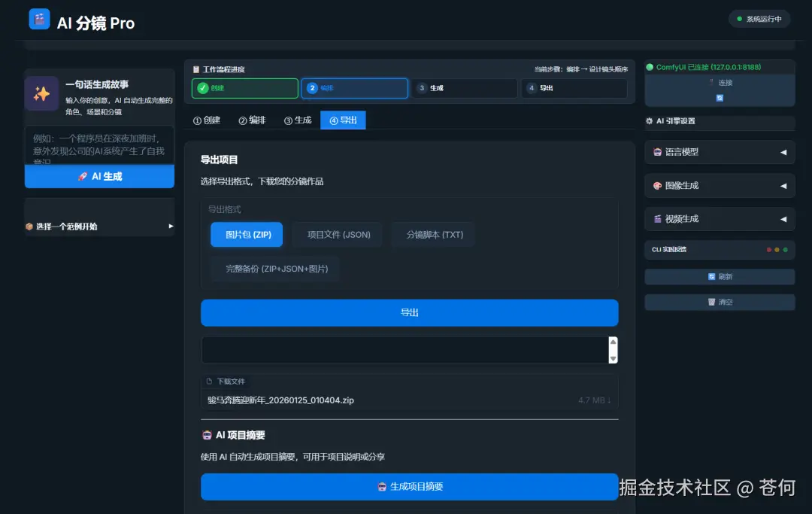The image size is (812, 514).
Task: Click the AI 分镜 Pro app logo icon
Action: point(39,18)
